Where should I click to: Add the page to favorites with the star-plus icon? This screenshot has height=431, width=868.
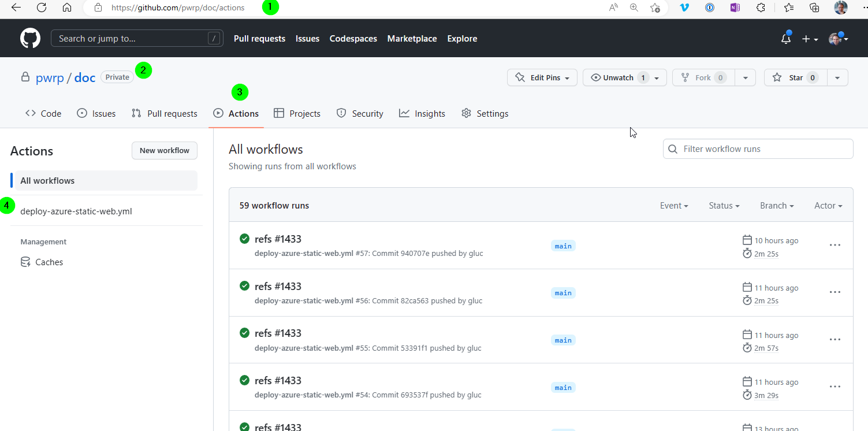click(655, 8)
